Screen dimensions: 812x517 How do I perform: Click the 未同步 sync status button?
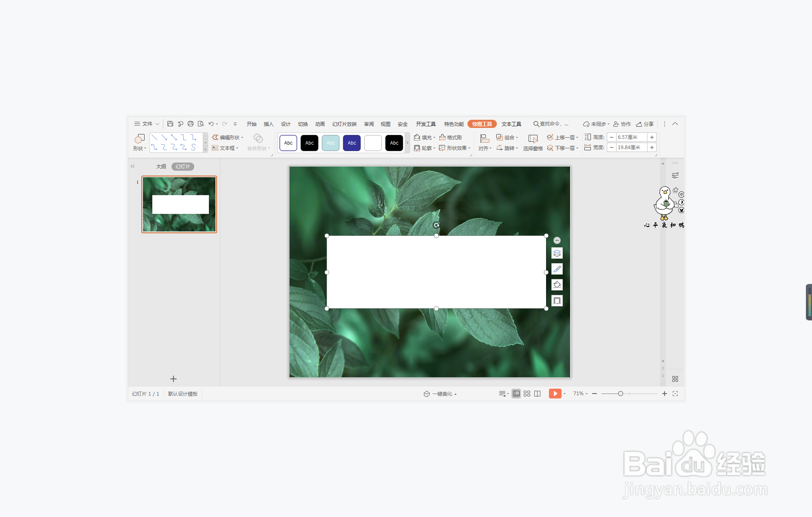(596, 124)
